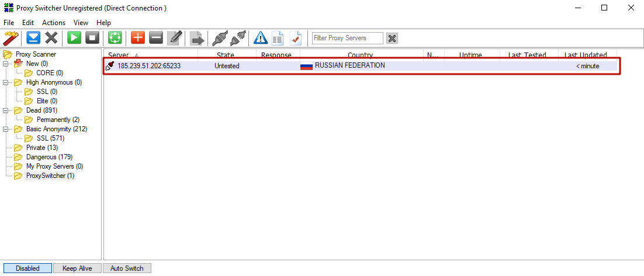The width and height of the screenshot is (644, 276).
Task: Collapse the Basic Anonymity tree node
Action: pyautogui.click(x=6, y=129)
